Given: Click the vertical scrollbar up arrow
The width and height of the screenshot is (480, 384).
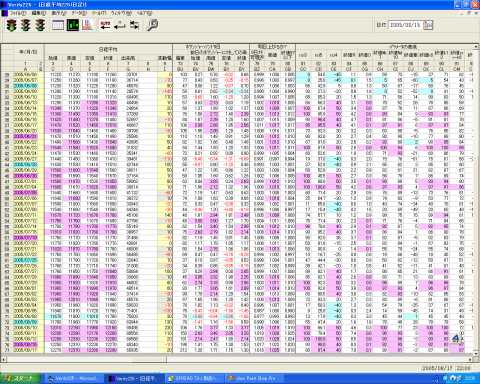Looking at the screenshot, I should [476, 47].
